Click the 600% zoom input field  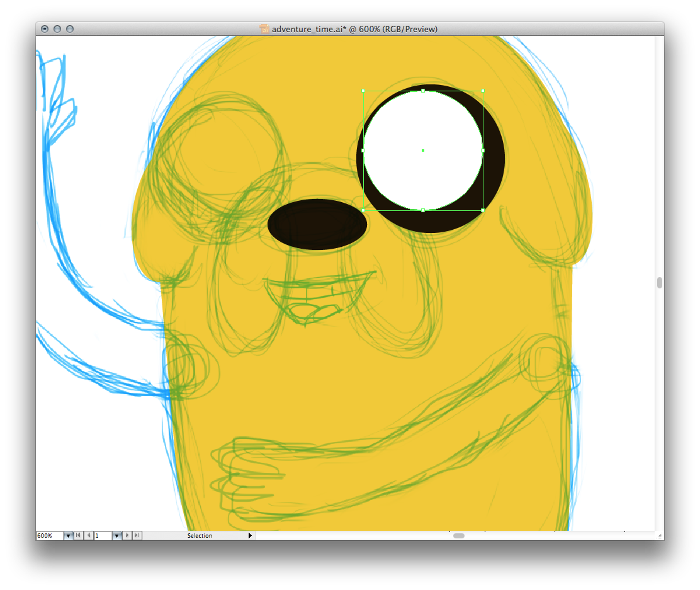coord(49,536)
